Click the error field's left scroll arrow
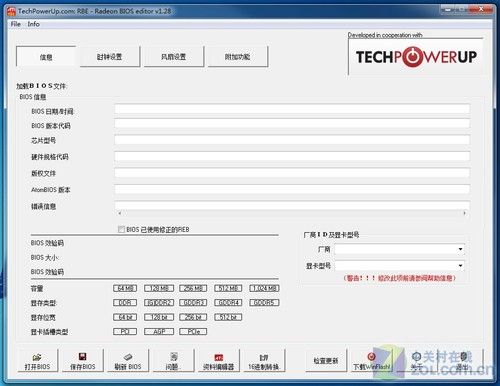The width and height of the screenshot is (500, 386). [x=120, y=213]
